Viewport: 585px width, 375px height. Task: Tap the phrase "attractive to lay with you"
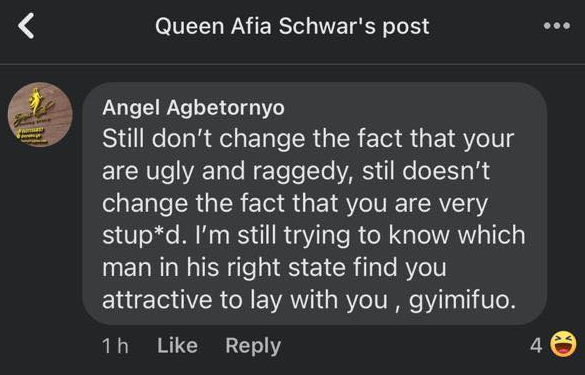coord(245,300)
